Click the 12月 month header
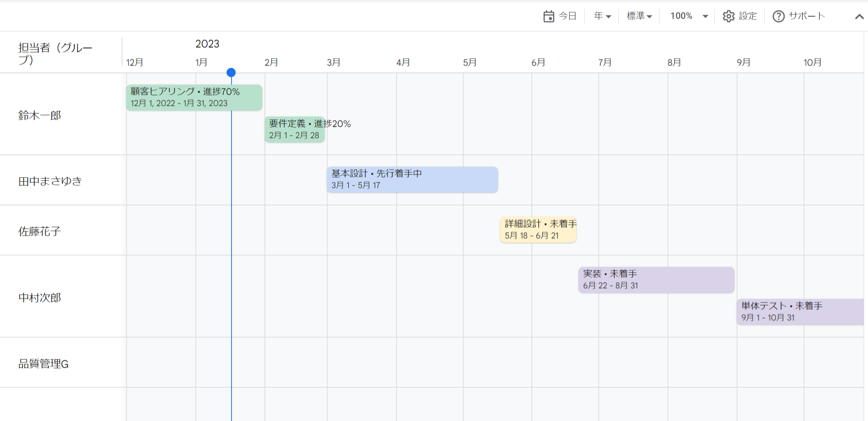The height and width of the screenshot is (421, 868). click(x=135, y=62)
